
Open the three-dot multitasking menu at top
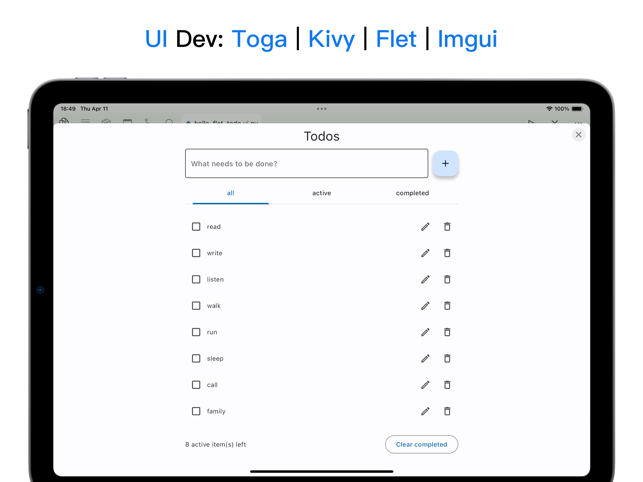pos(322,109)
